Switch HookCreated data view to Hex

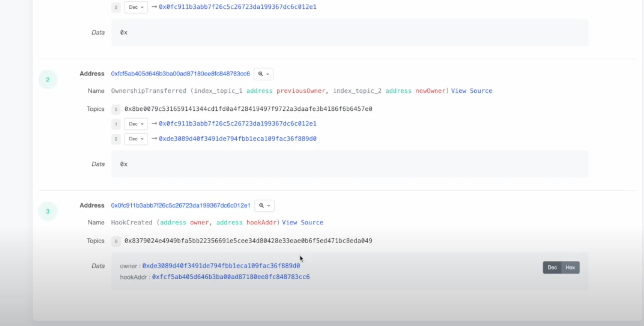(x=570, y=268)
